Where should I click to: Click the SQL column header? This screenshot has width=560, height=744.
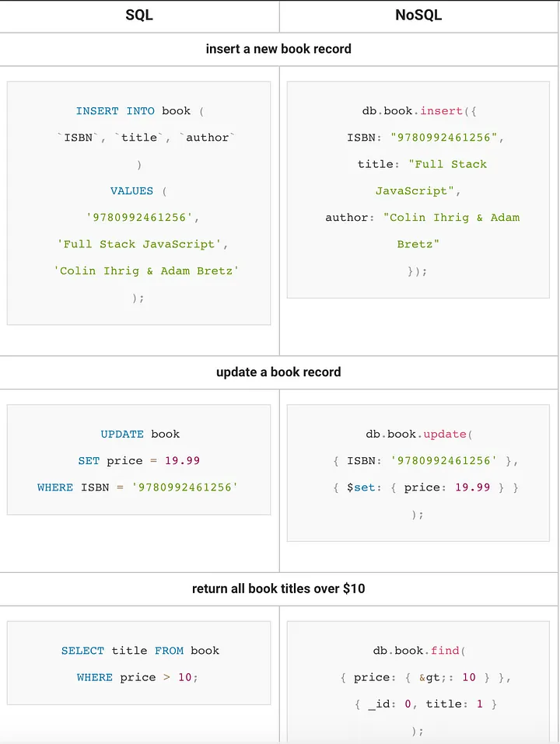[x=139, y=16]
